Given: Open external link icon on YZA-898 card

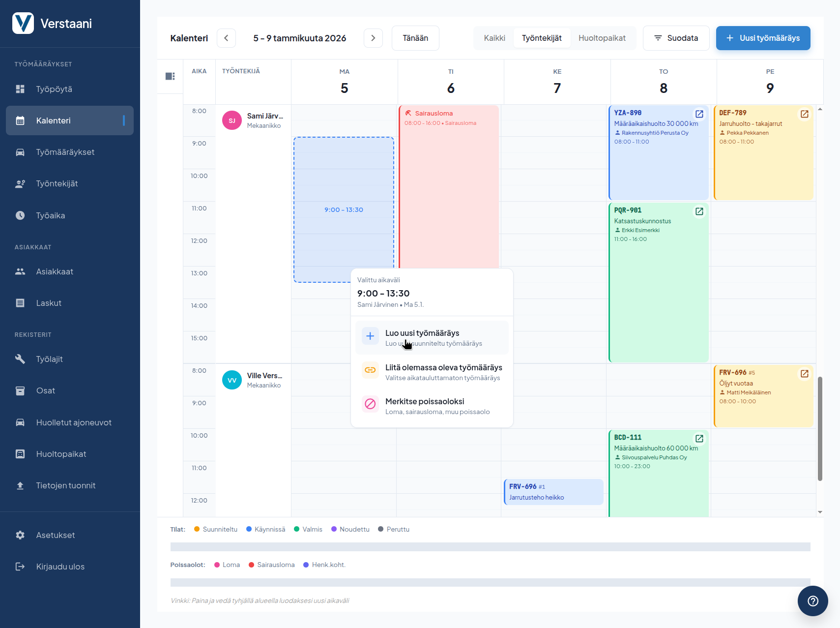Looking at the screenshot, I should (699, 114).
